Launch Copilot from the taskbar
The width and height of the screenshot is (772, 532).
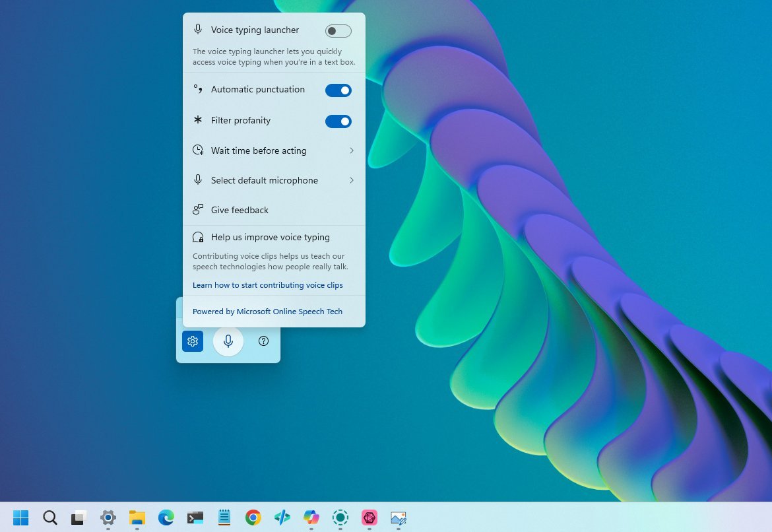coord(311,518)
